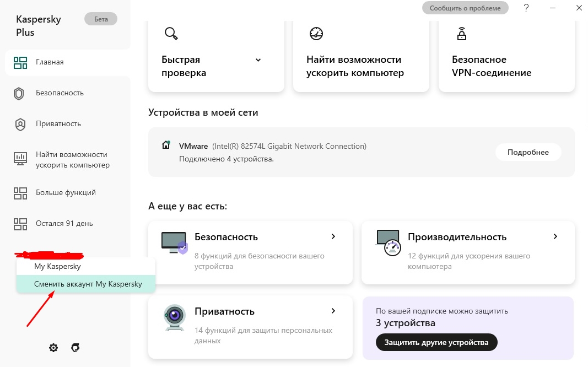This screenshot has height=367, width=588.
Task: Click Сообщить о проблеме button
Action: click(x=465, y=8)
